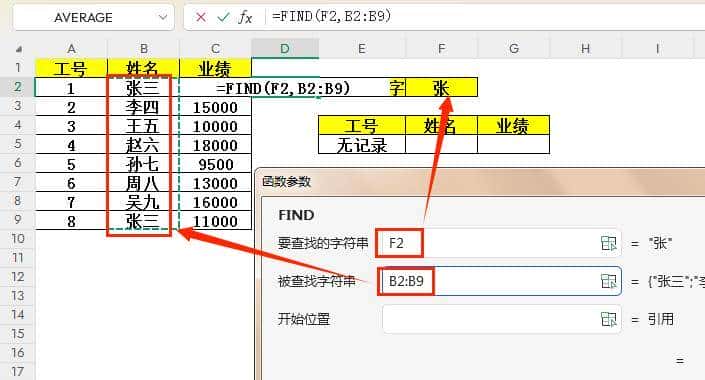Select row 17 header
This screenshot has width=705, height=380.
point(18,371)
